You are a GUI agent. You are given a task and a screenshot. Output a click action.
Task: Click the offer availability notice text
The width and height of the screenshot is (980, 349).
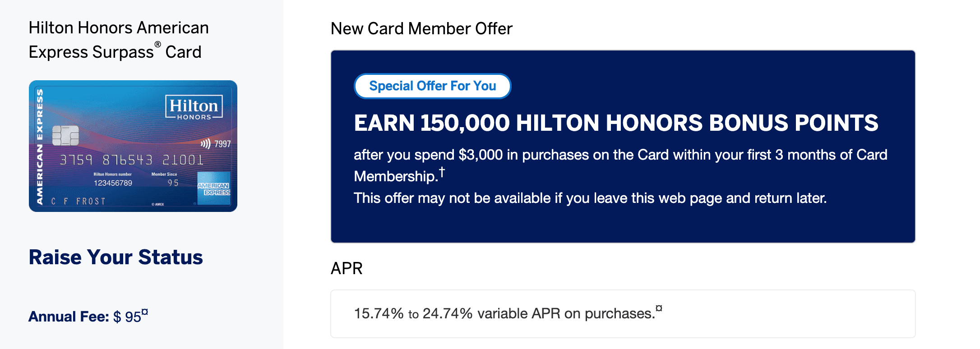point(590,198)
